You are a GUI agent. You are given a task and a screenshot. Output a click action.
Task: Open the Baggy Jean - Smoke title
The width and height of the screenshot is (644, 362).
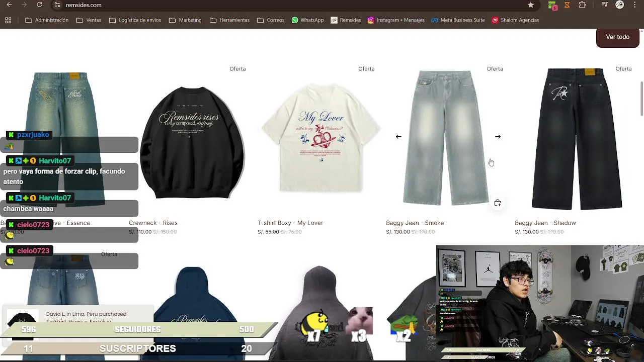(415, 223)
